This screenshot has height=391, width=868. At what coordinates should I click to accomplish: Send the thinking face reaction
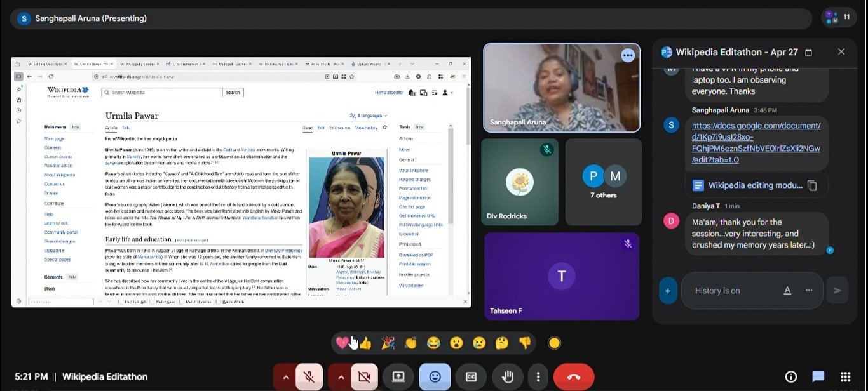pyautogui.click(x=502, y=343)
